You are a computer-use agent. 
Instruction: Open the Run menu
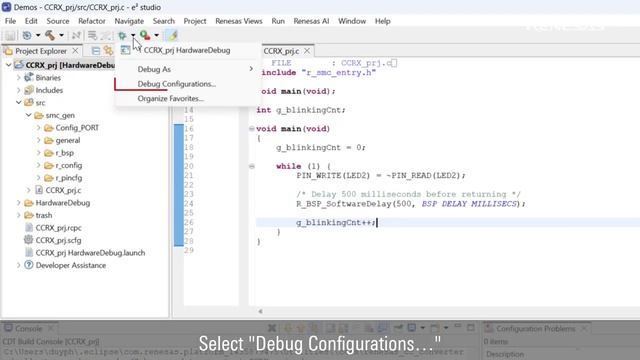point(278,21)
